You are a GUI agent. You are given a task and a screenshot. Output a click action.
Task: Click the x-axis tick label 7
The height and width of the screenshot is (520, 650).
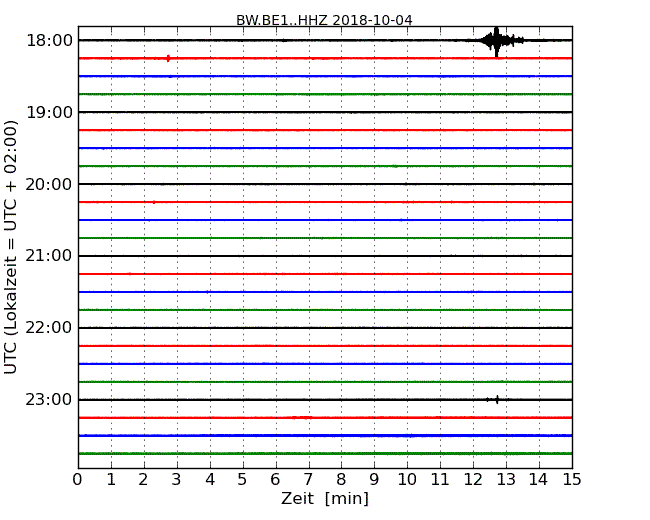[x=308, y=479]
